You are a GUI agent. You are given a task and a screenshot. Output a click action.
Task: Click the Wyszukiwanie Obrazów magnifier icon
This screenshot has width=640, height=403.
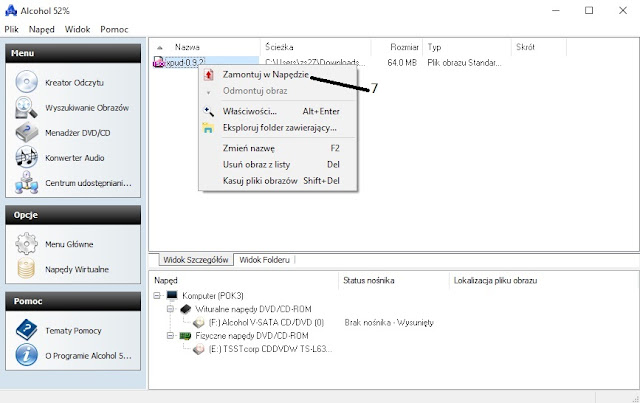point(27,107)
